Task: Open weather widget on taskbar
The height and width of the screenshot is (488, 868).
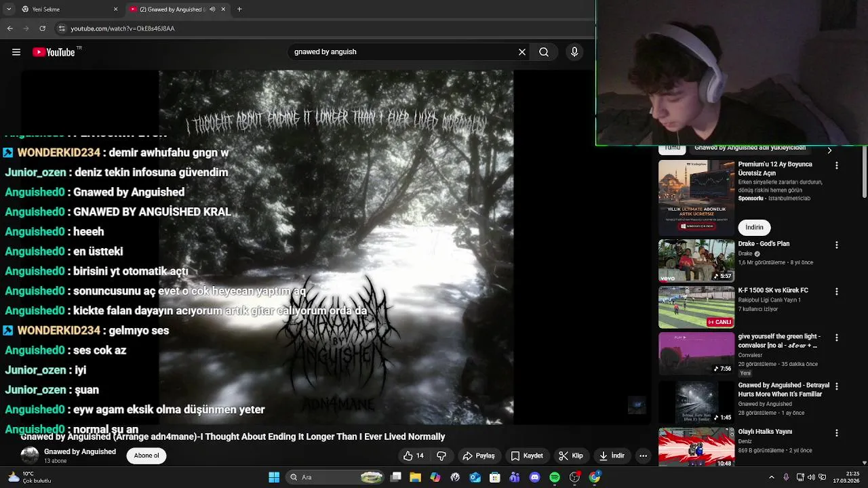Action: pyautogui.click(x=28, y=477)
